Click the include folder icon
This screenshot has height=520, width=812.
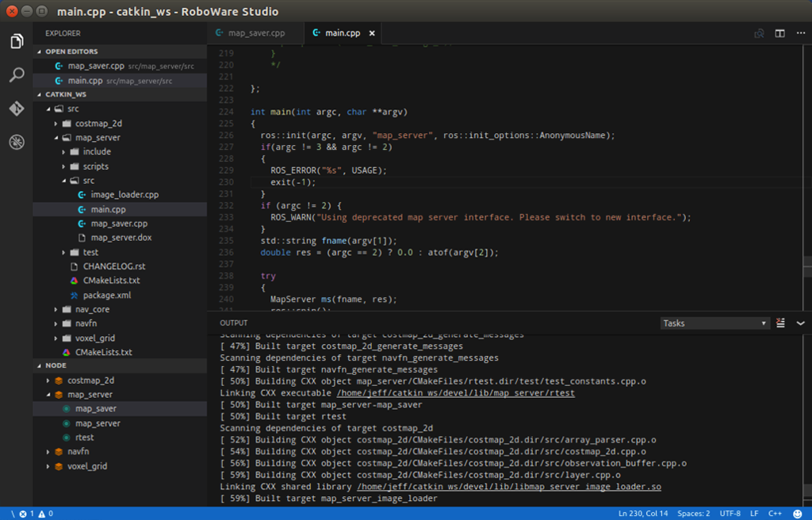74,151
